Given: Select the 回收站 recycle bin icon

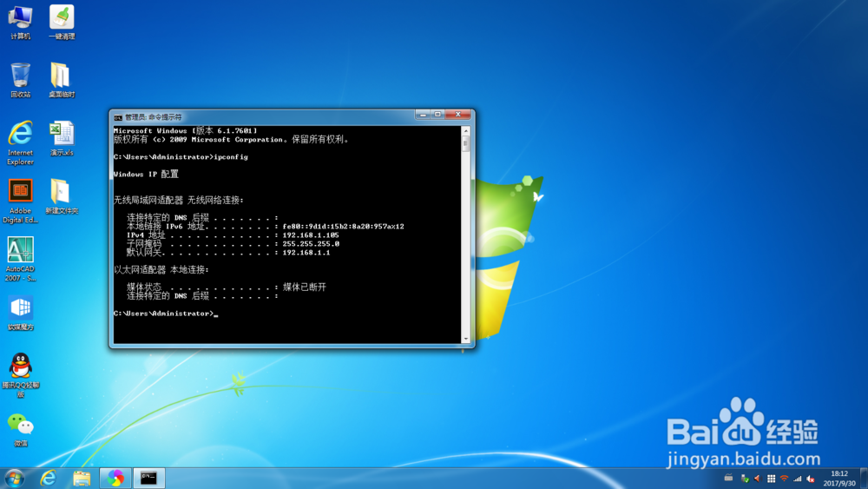Looking at the screenshot, I should pos(21,80).
